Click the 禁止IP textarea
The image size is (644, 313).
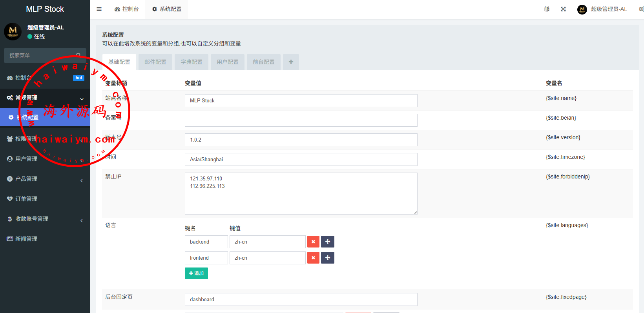click(301, 193)
